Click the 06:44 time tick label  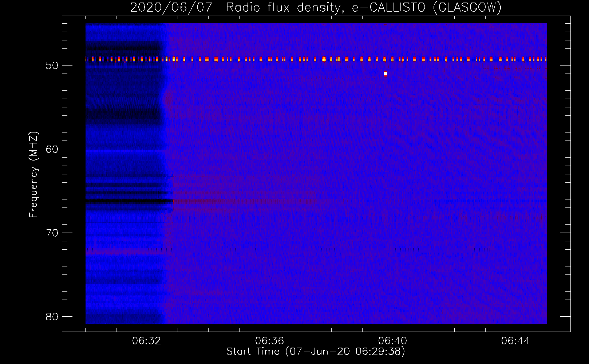[x=516, y=341]
